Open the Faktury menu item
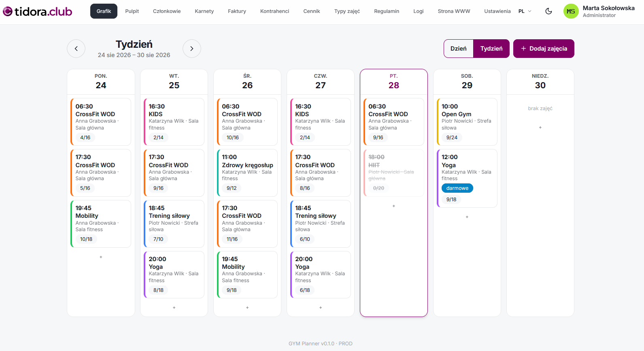 click(x=237, y=11)
